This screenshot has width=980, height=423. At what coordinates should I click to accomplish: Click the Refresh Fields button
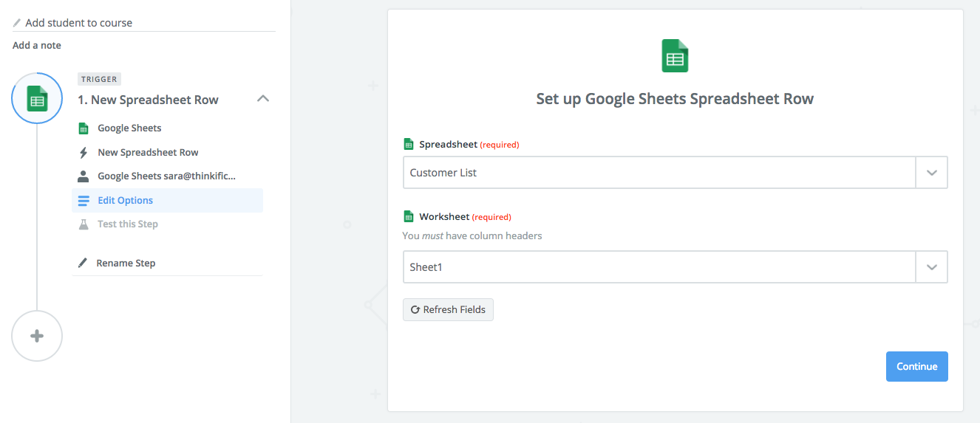tap(448, 309)
